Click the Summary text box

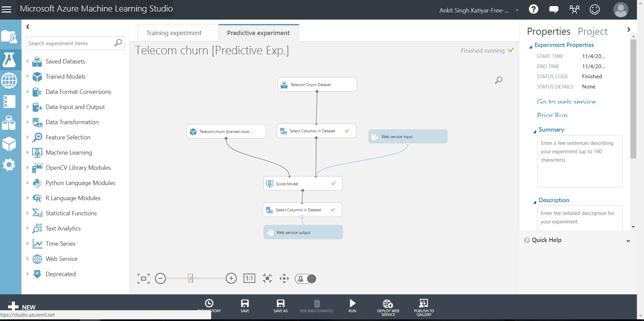pos(580,161)
